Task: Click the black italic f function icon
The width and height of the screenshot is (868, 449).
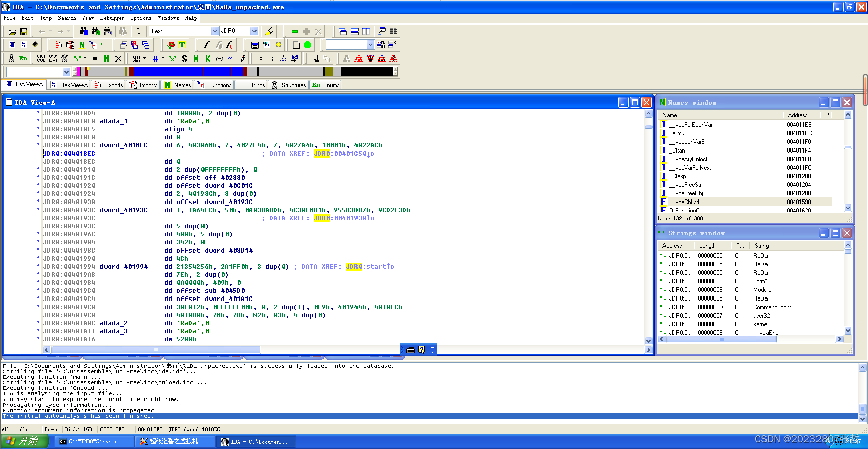Action: point(207,45)
